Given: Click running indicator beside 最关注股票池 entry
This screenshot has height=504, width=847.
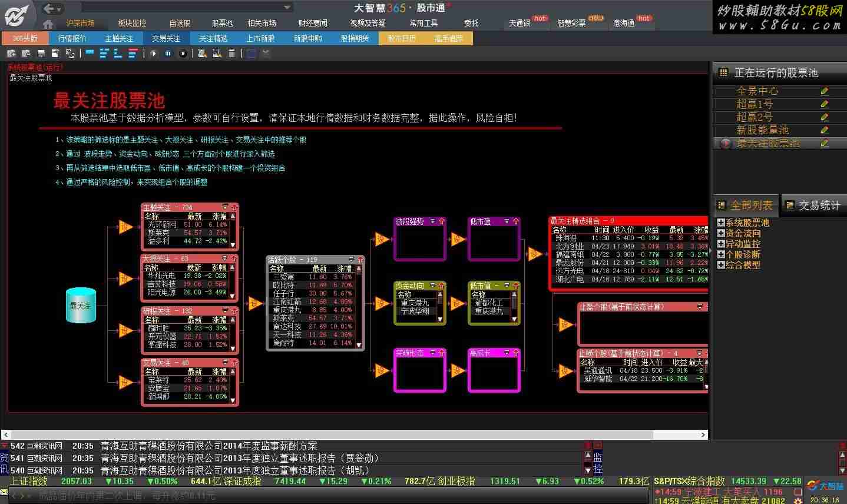Looking at the screenshot, I should (x=725, y=143).
